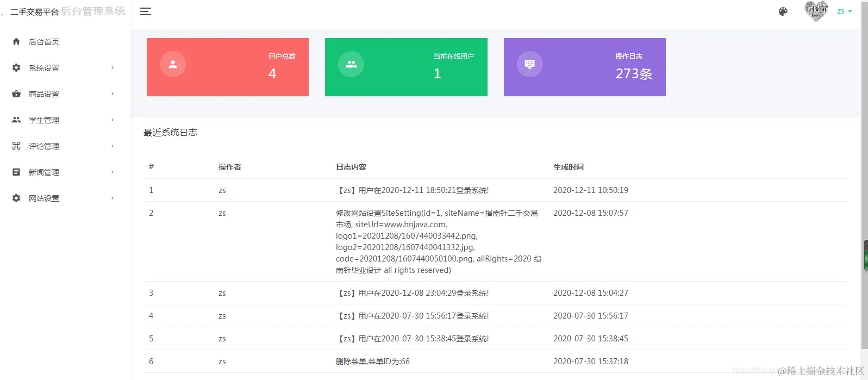
Task: Click the 操作者 column header
Action: click(230, 167)
